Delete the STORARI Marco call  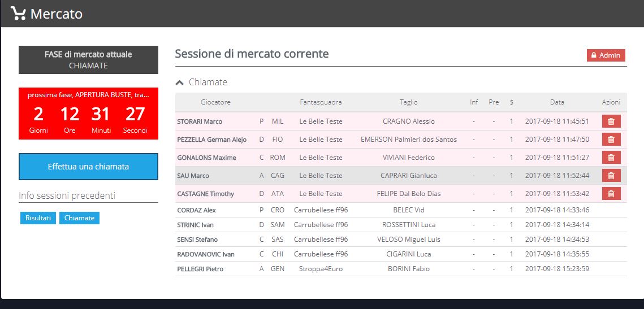[611, 121]
